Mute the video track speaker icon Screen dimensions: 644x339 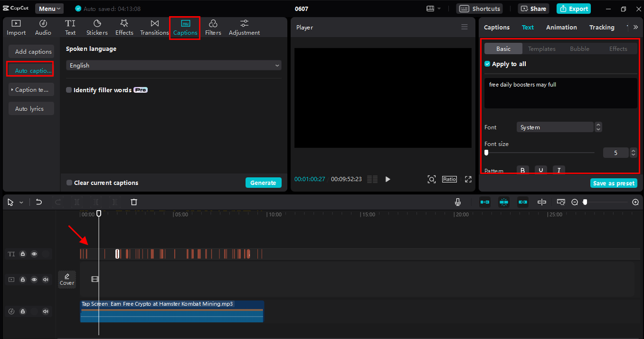point(46,280)
